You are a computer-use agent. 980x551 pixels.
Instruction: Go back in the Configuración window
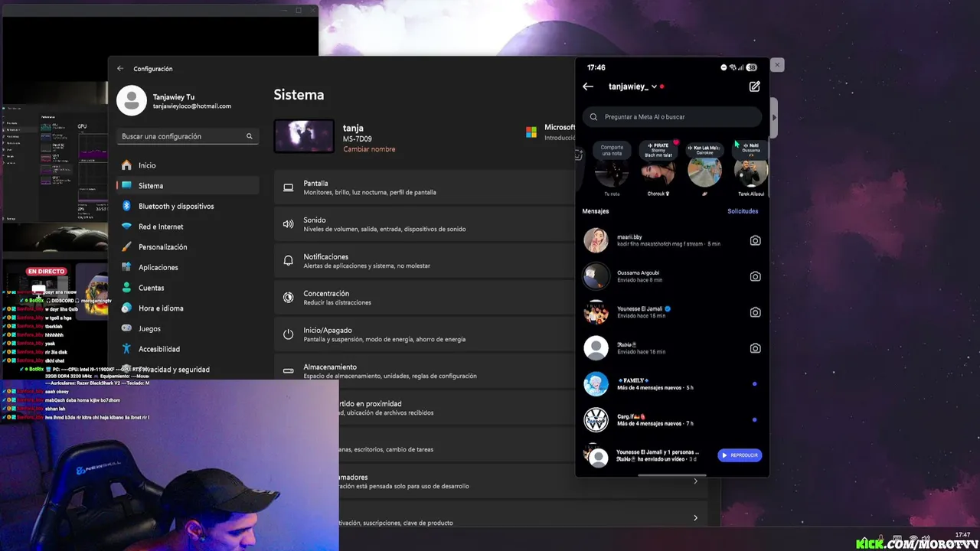pos(120,69)
